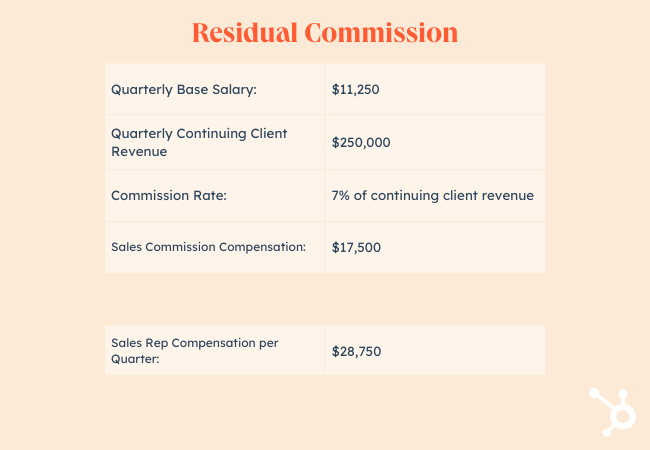Select the "Sales Commission Compensation:" label

pos(208,247)
